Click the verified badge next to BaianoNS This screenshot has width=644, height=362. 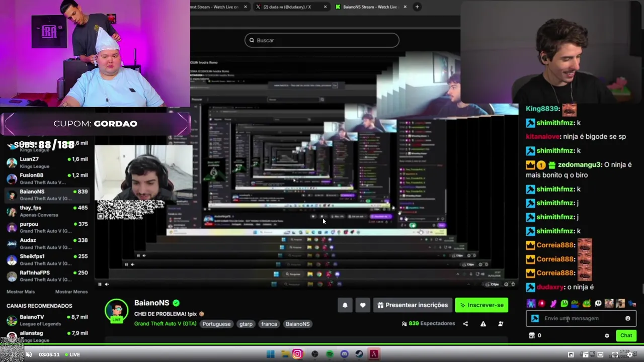click(x=176, y=303)
